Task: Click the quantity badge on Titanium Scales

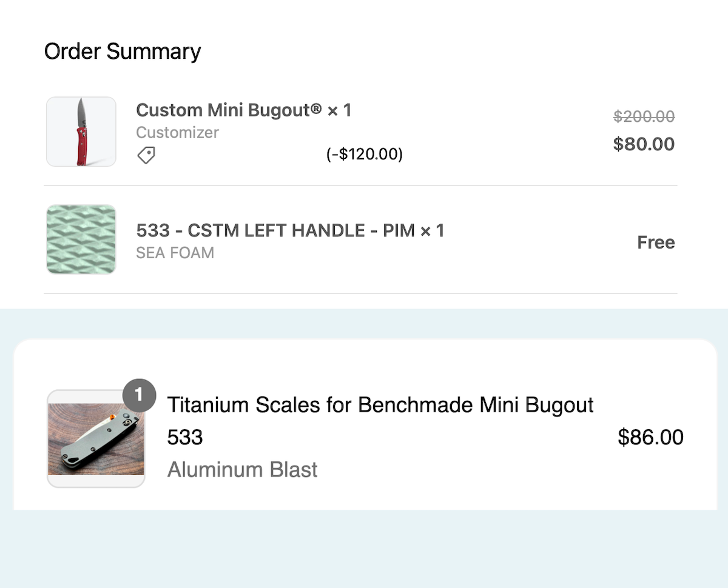Action: (139, 395)
